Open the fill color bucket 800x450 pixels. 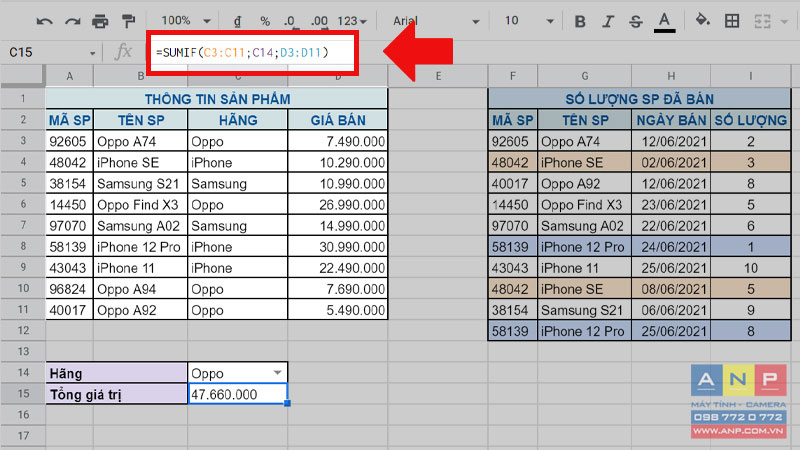pos(703,21)
